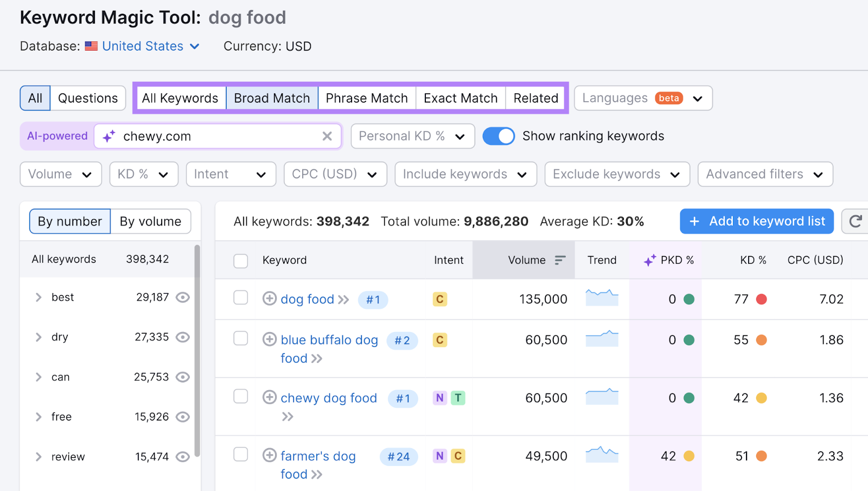Screen dimensions: 868x491
Task: Click the sparkle icon next to PKD % header
Action: pyautogui.click(x=649, y=260)
